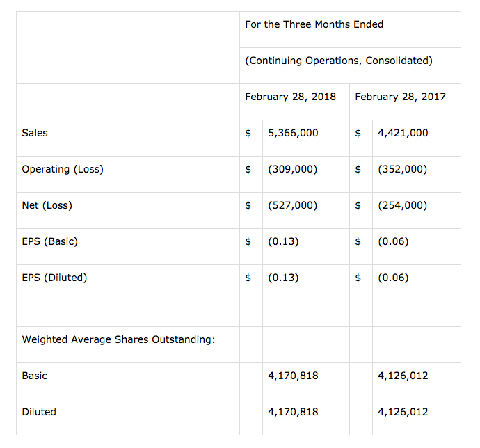Click the "February 28, 2018" column header

pyautogui.click(x=290, y=97)
